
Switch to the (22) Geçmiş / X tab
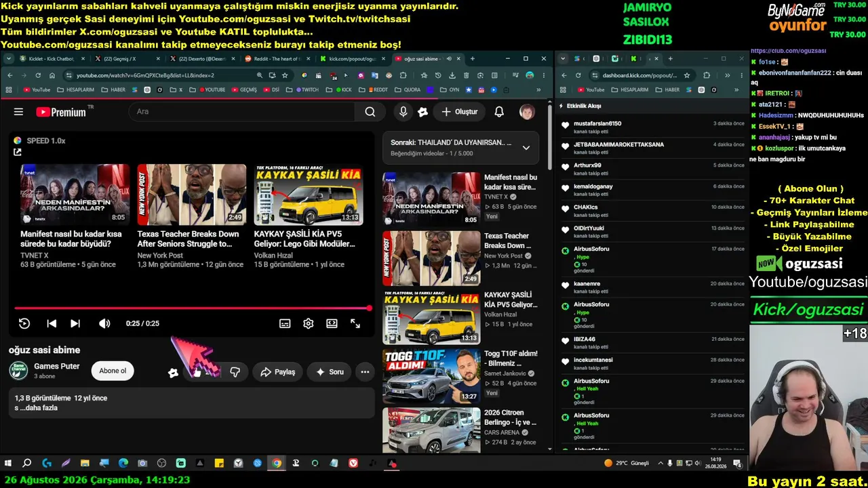(127, 59)
